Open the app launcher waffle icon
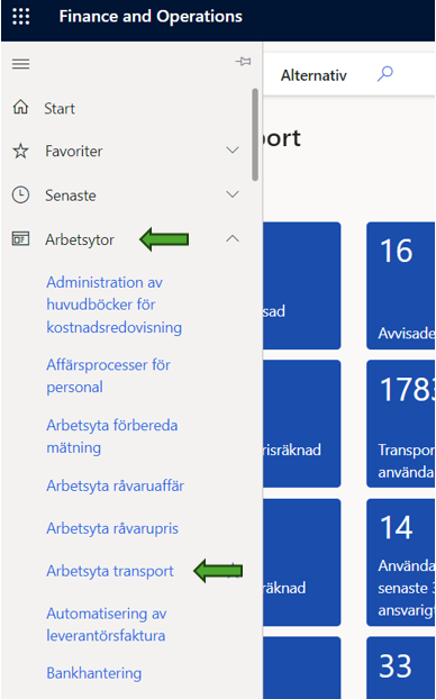This screenshot has height=700, width=436. pos(21,17)
